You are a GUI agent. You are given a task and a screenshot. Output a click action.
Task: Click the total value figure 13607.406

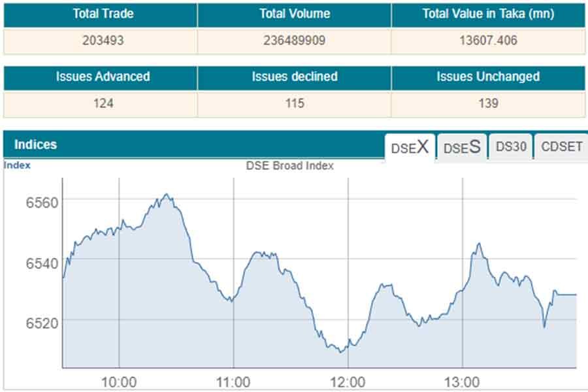tap(488, 41)
